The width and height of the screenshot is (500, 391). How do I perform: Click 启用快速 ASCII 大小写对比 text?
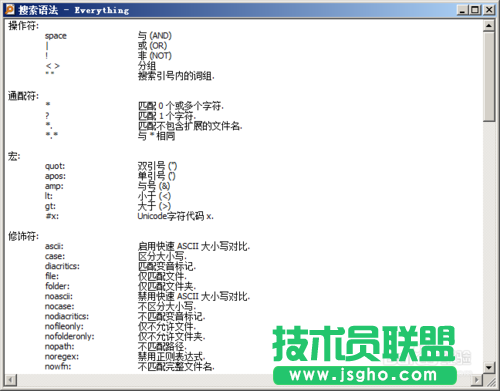[x=194, y=246]
